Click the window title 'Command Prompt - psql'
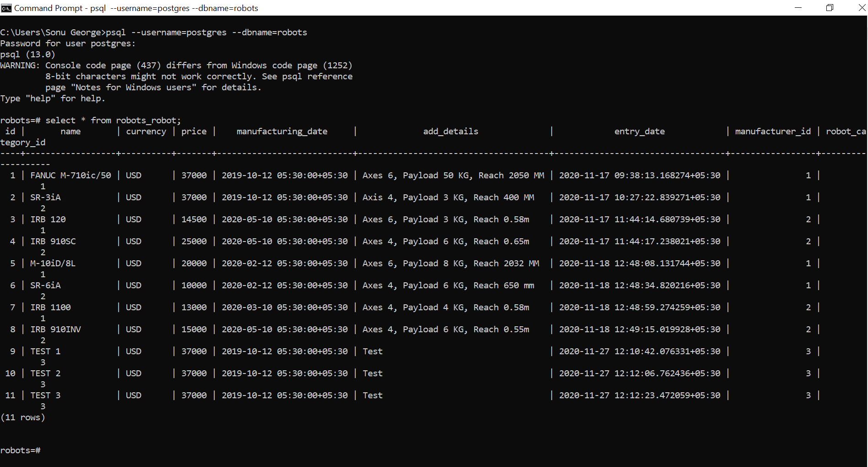Screen dimensions: 868x467 click(60, 8)
